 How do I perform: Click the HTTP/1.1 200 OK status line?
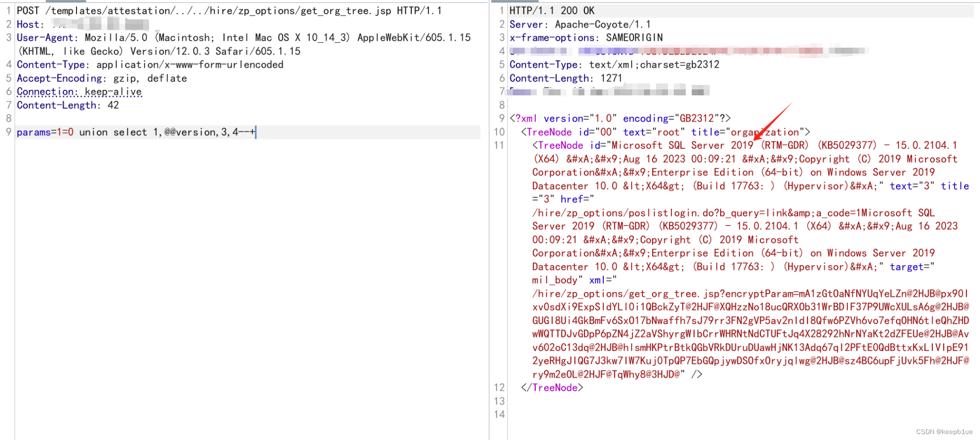coord(552,10)
